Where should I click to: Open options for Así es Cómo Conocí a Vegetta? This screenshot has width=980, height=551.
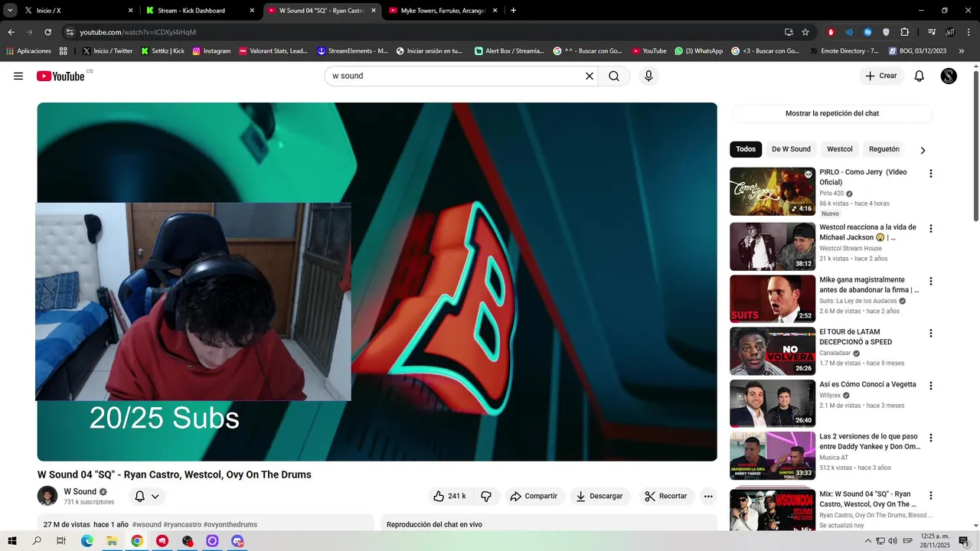click(x=931, y=386)
